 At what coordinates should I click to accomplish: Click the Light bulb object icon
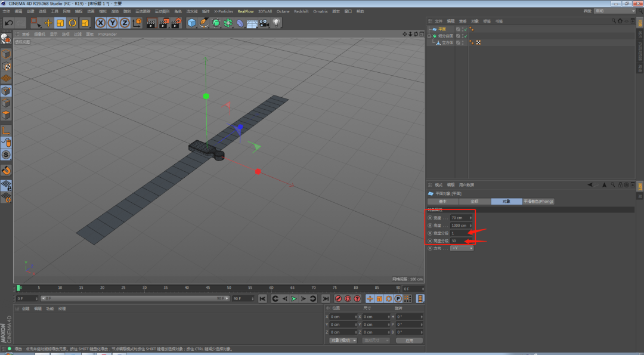click(277, 23)
